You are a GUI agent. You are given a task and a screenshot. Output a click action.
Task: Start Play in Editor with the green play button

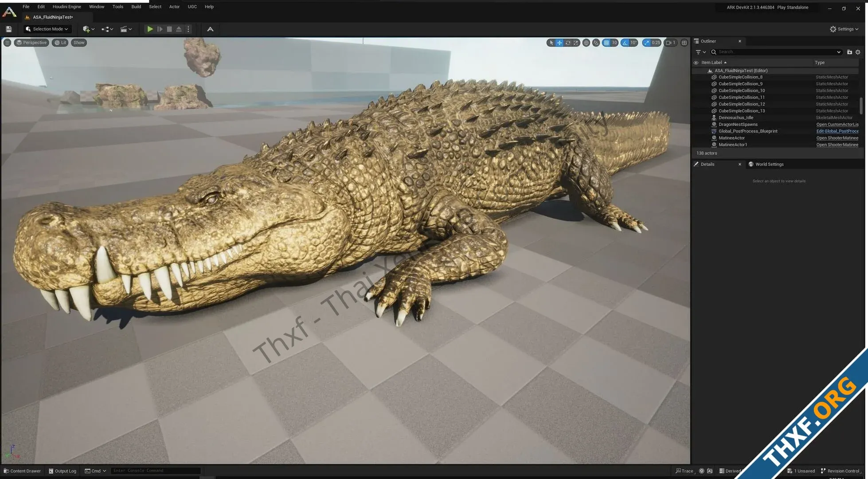(x=150, y=29)
